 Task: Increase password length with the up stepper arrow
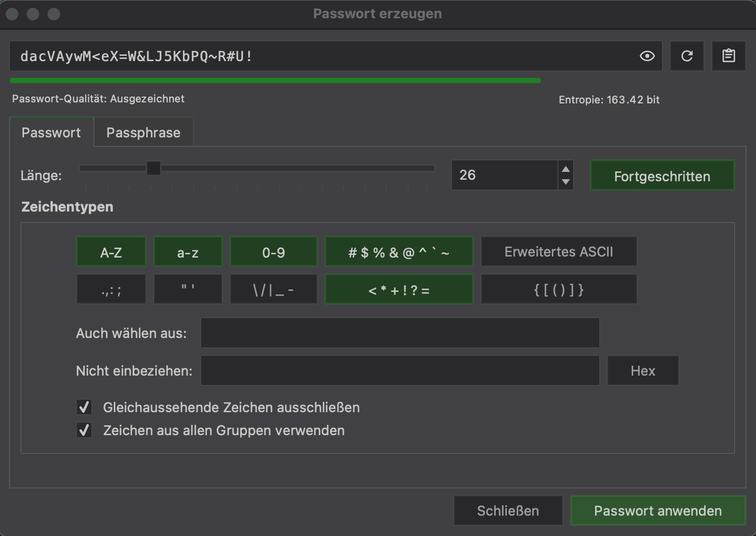click(x=566, y=168)
